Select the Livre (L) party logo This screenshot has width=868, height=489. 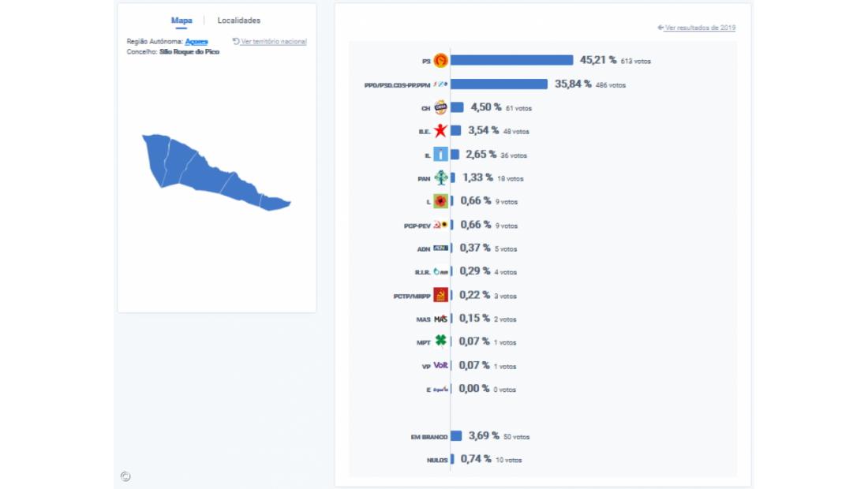tap(440, 201)
